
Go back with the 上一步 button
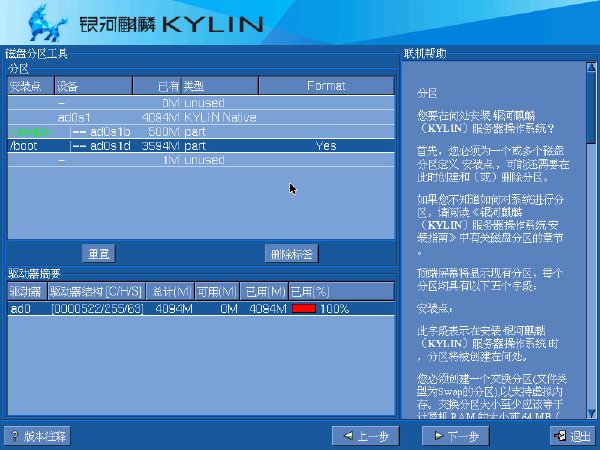tap(365, 436)
